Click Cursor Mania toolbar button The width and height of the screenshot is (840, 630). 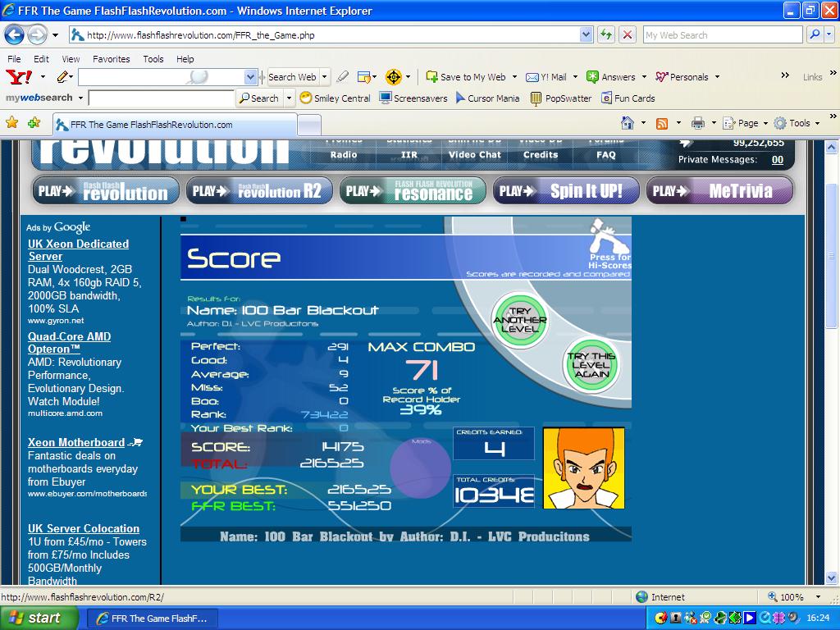pyautogui.click(x=487, y=98)
